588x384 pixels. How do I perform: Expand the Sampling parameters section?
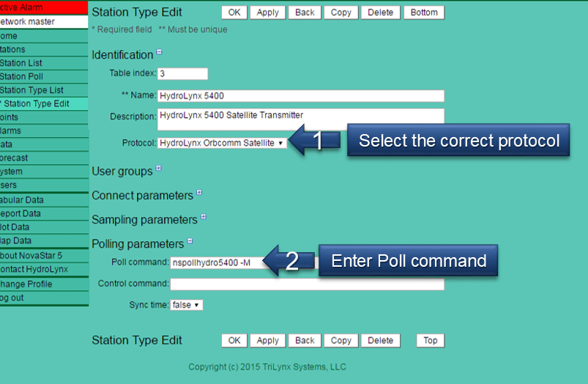tap(203, 217)
